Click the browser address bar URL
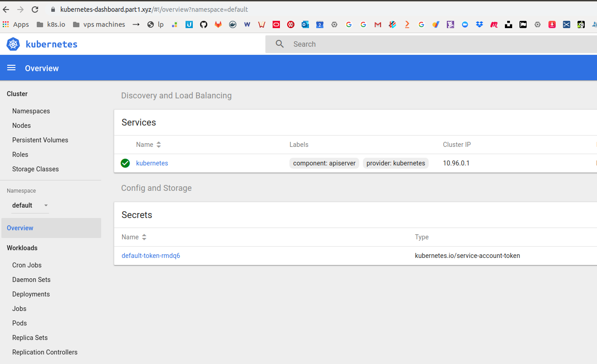The width and height of the screenshot is (597, 364). (x=154, y=9)
